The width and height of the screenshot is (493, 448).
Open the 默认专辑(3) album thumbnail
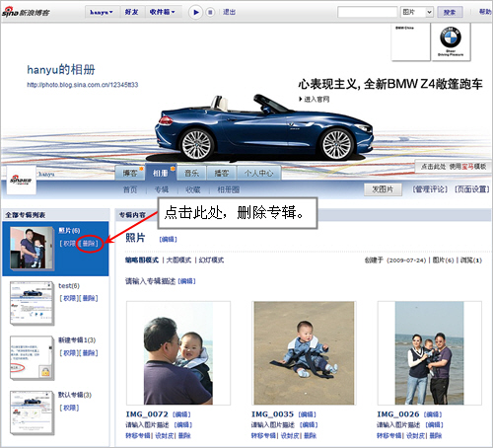[x=32, y=412]
